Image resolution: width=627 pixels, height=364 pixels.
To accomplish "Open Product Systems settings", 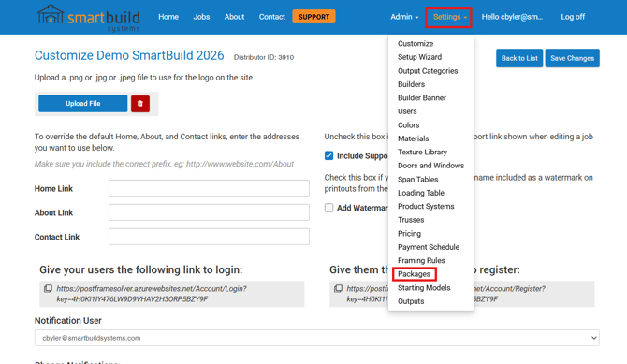I will [426, 207].
